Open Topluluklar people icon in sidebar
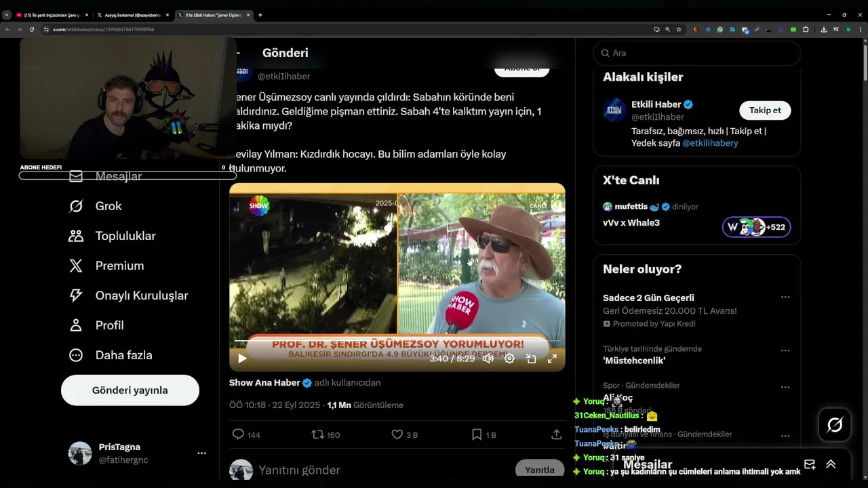Screen dimensions: 868x488 76,236
